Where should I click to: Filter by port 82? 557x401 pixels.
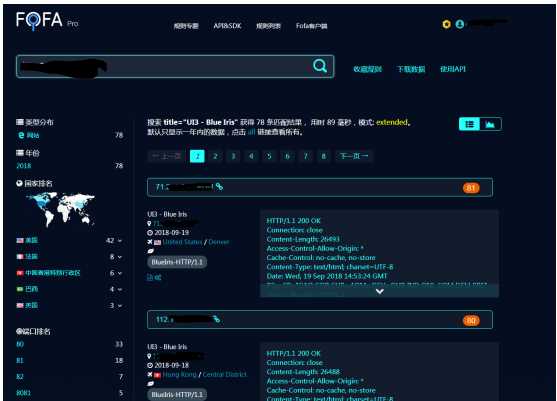[x=20, y=376]
